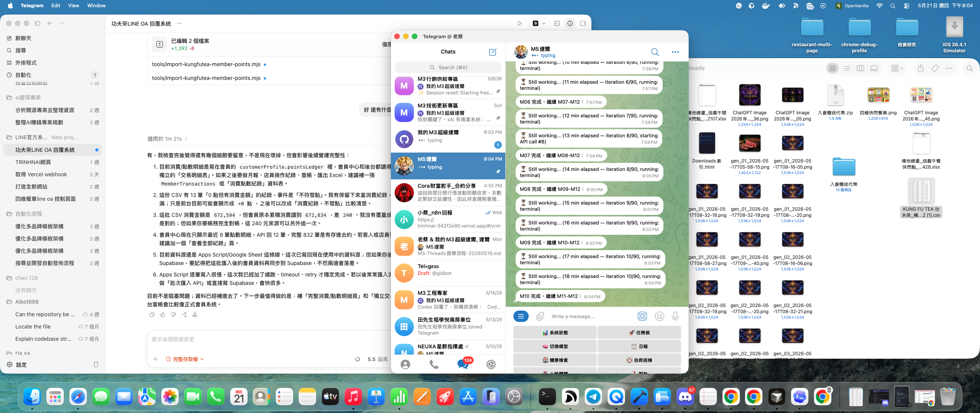This screenshot has width=980, height=413.
Task: Click the run play icon in coding app toolbar
Action: [x=519, y=23]
